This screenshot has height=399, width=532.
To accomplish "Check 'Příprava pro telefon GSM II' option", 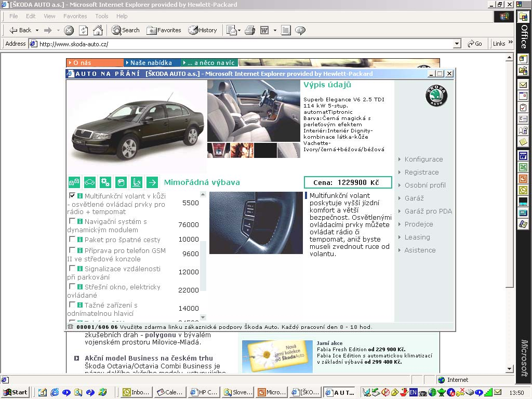I will point(72,250).
